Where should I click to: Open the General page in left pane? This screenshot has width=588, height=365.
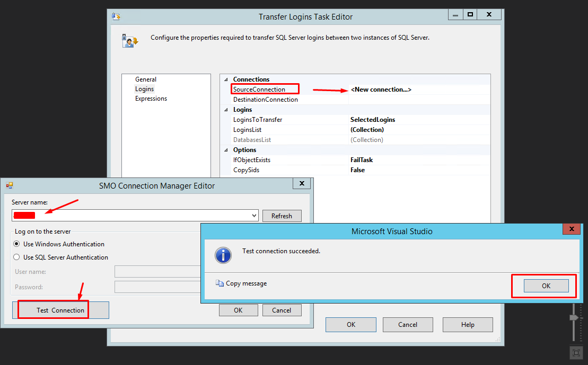[x=146, y=79]
